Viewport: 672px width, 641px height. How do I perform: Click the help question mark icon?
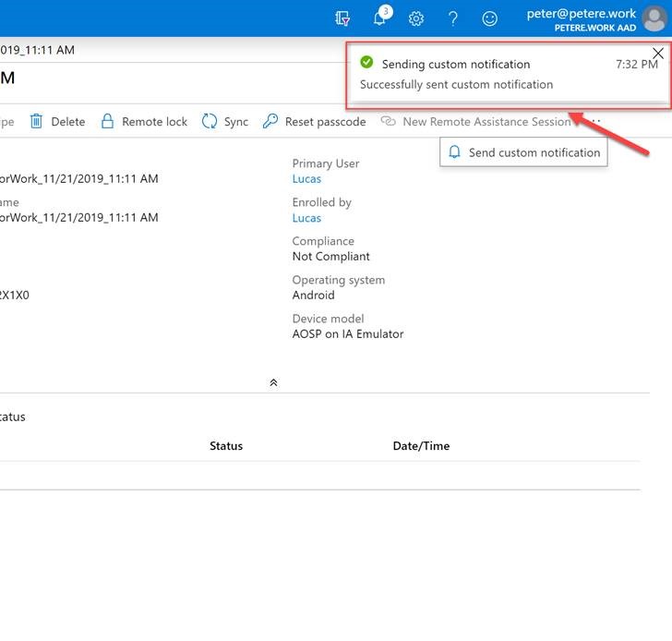[x=452, y=18]
